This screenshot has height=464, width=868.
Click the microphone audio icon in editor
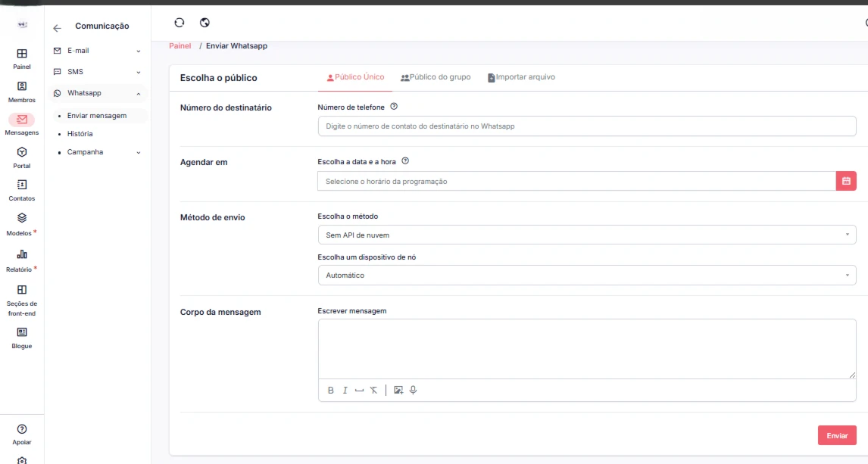[413, 391]
